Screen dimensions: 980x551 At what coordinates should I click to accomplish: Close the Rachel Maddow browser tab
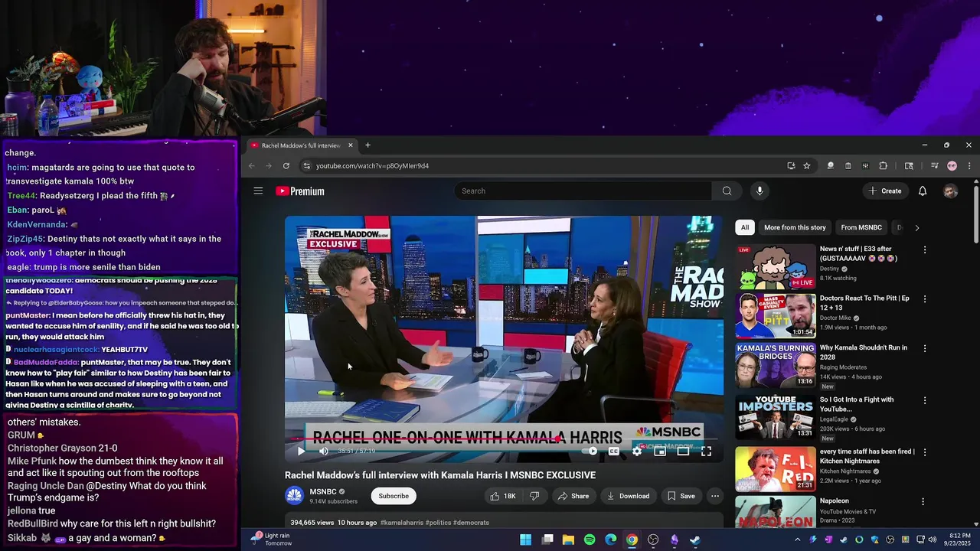(x=351, y=145)
